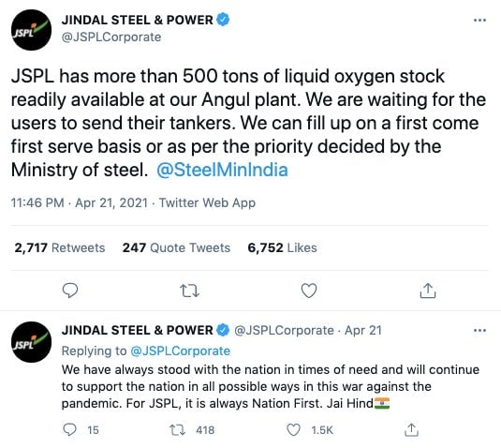Open more options menu on reply tweet
Viewport: 501px width, 448px height.
tap(479, 330)
